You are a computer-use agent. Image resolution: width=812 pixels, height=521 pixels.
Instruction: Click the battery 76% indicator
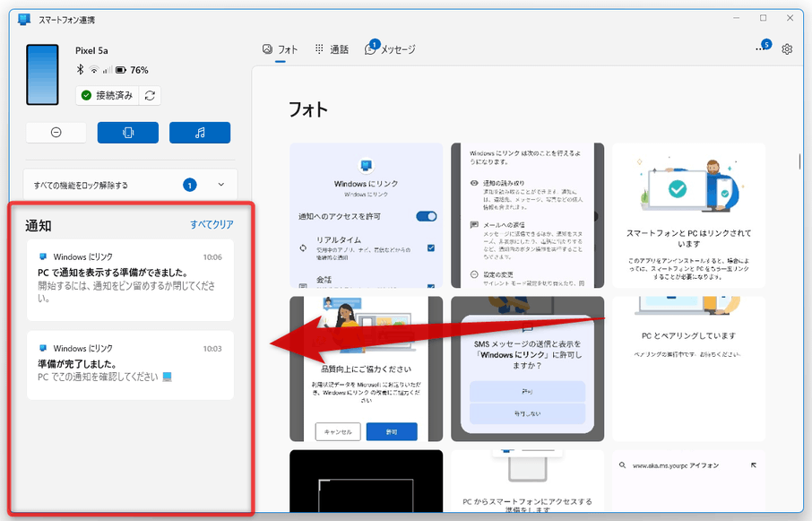[132, 70]
